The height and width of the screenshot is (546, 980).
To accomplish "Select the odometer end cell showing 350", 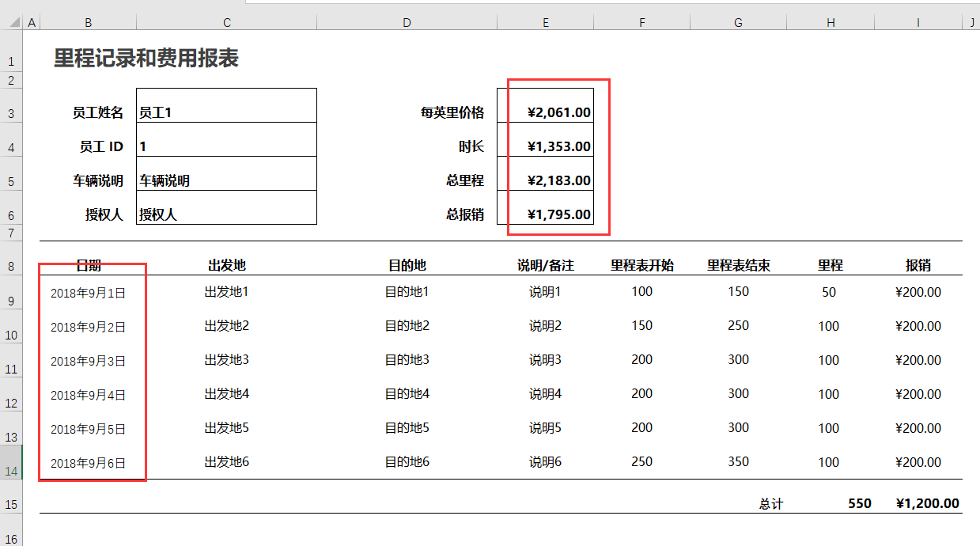I will [739, 462].
